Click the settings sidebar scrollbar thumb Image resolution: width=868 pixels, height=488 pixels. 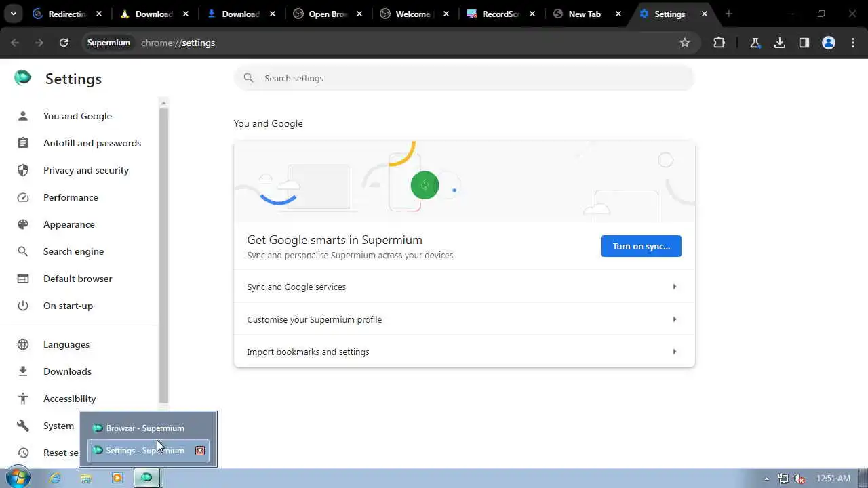163,256
